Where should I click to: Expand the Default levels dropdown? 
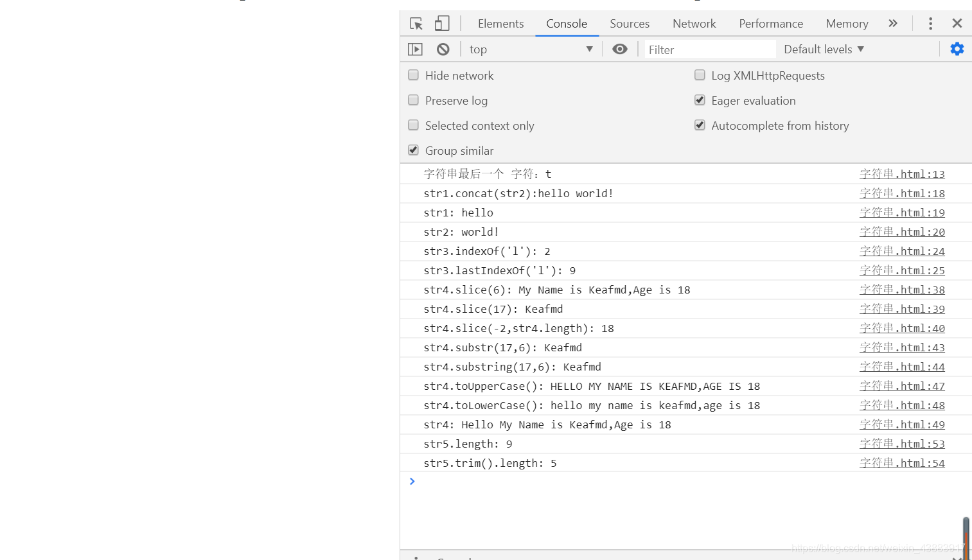click(824, 49)
